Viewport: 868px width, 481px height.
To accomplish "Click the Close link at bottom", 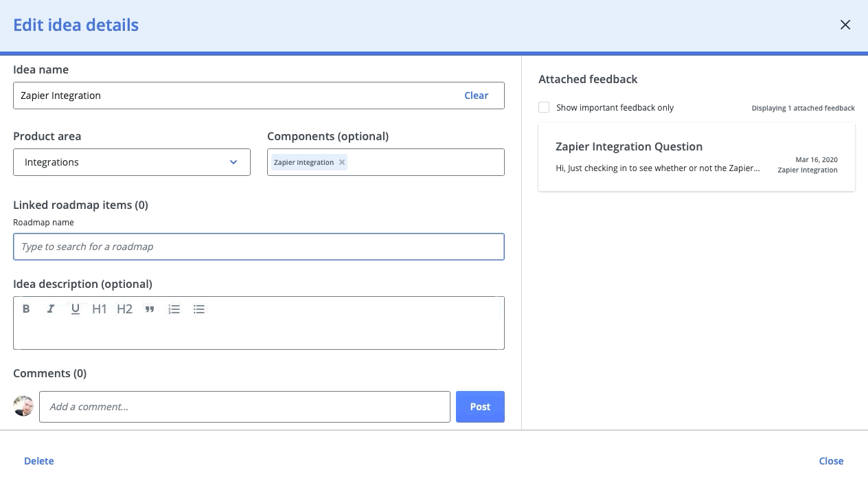I will coord(831,461).
